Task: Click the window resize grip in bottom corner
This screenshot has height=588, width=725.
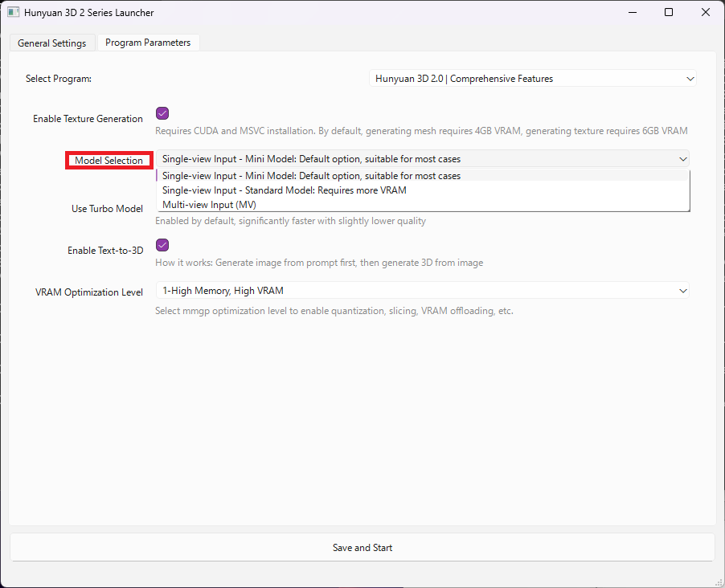Action: point(719,582)
